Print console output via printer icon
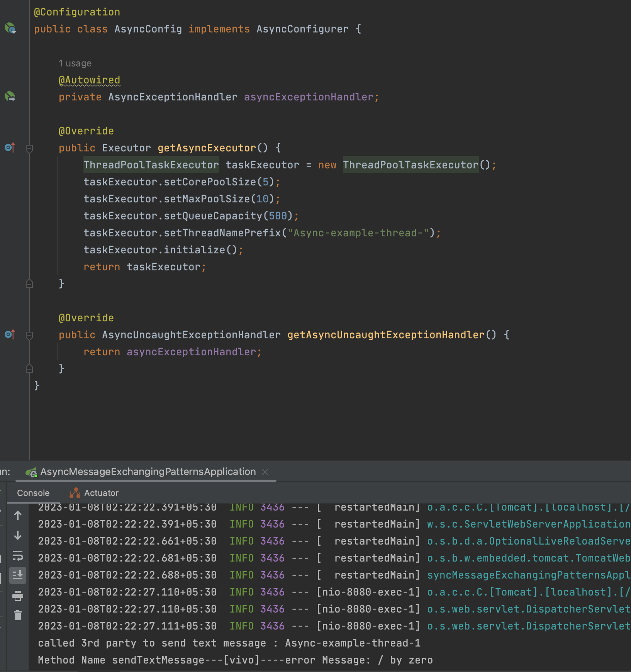Image resolution: width=631 pixels, height=672 pixels. coord(17,595)
